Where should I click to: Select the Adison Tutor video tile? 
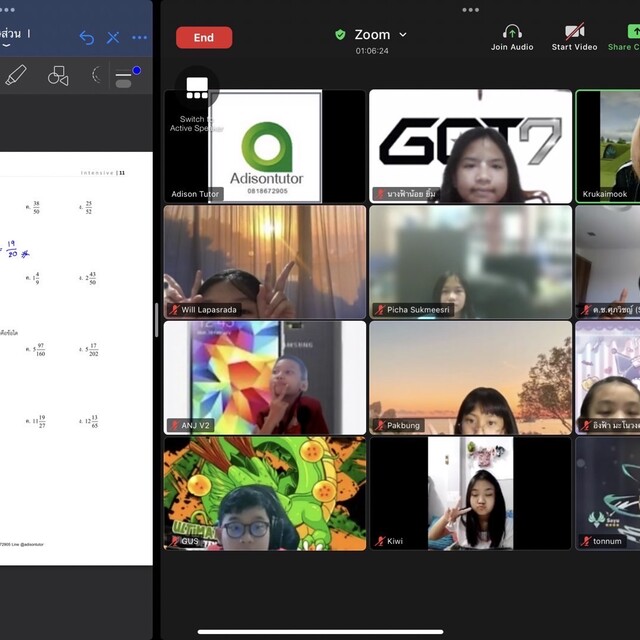tap(265, 146)
